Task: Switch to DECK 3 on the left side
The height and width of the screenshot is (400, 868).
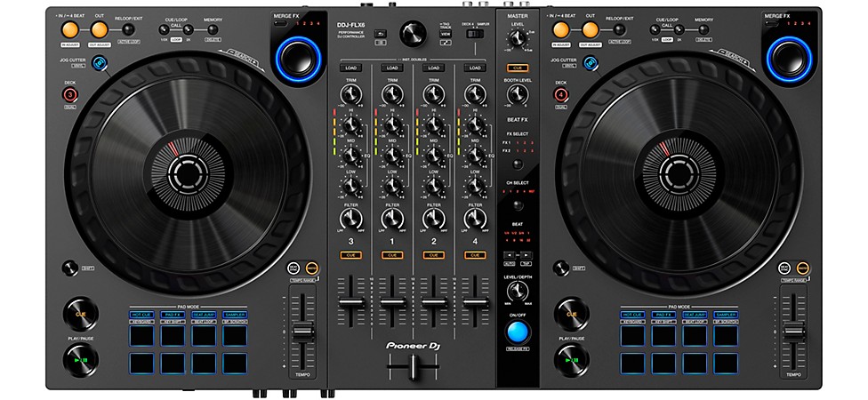Action: tap(69, 94)
